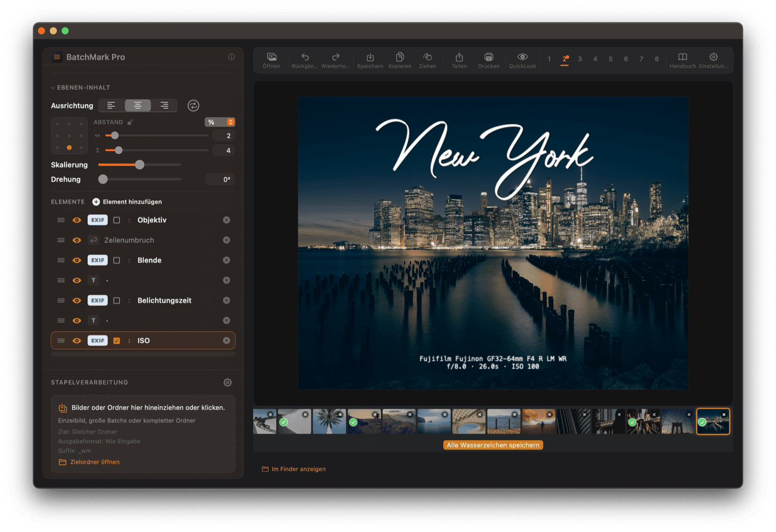This screenshot has width=776, height=532.
Task: Enable the colon checkbox for Objektiv
Action: click(116, 220)
